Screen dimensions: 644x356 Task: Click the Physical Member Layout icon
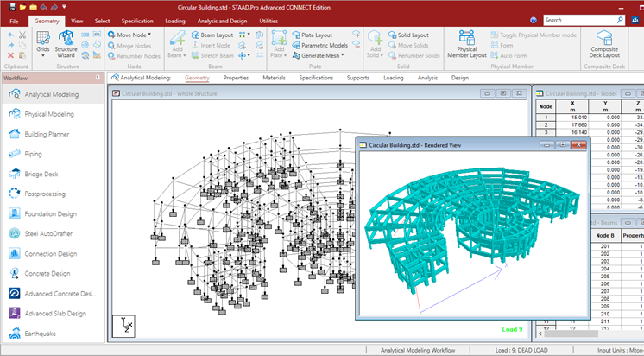pos(467,43)
